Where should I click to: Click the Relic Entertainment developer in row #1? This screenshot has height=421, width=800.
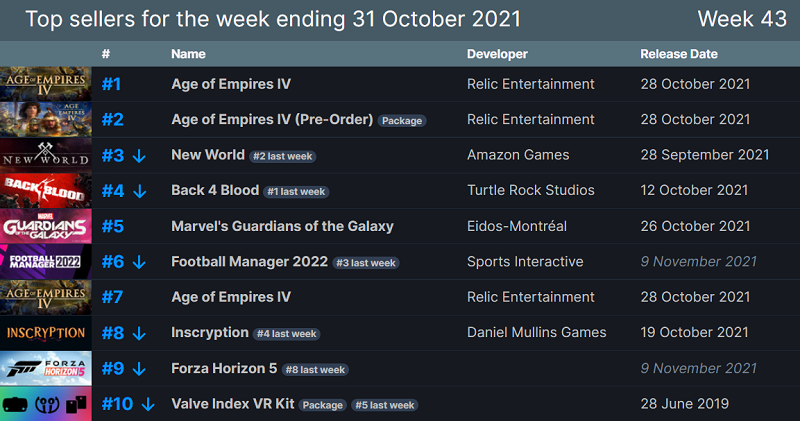pos(530,84)
